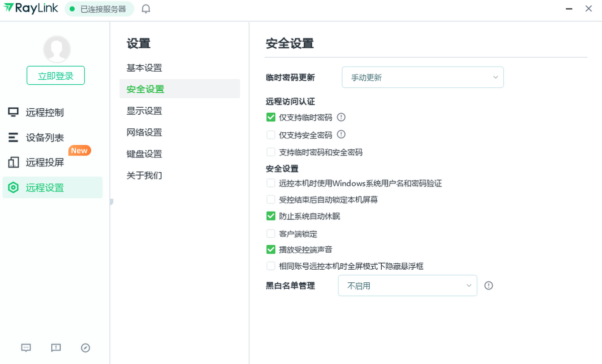
Task: Open the feedback exclamation icon at the bottom left
Action: 56,347
